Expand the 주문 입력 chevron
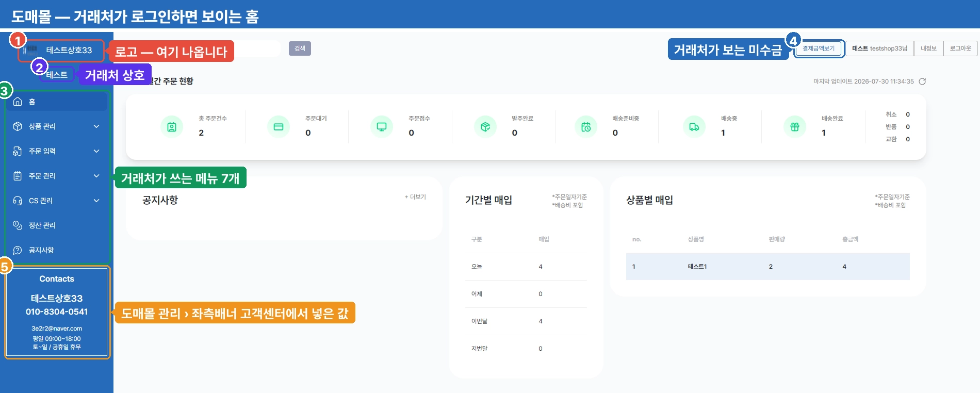Image resolution: width=980 pixels, height=393 pixels. point(96,151)
